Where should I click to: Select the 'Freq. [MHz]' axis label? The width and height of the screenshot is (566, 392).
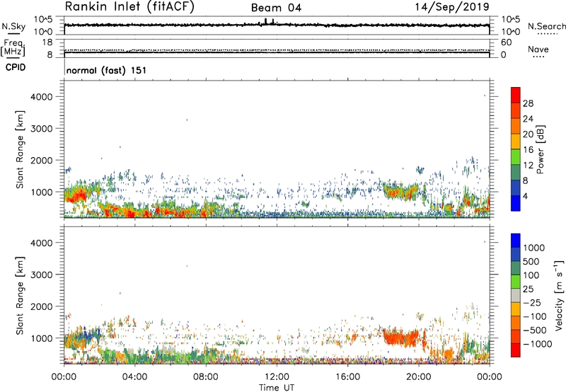coord(13,47)
